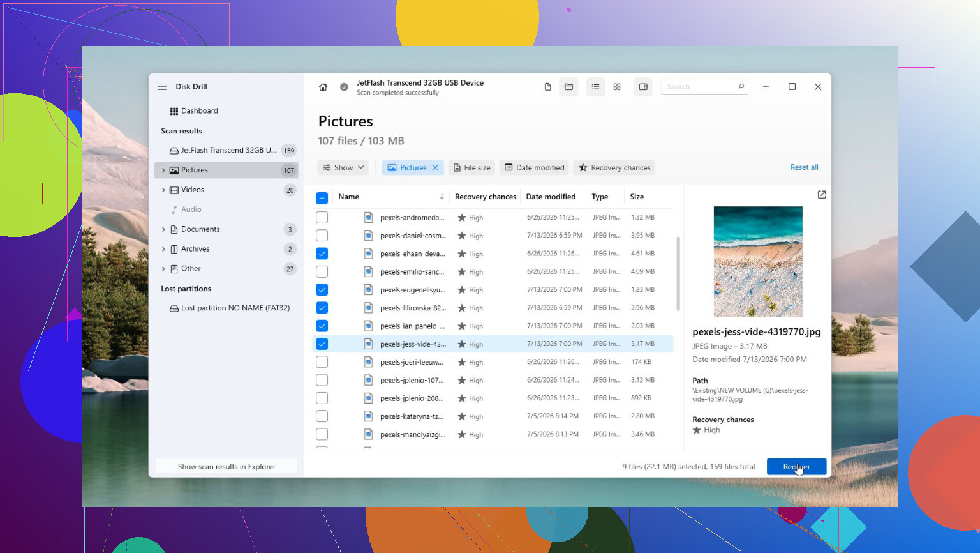Toggle the select-all checkbox in the header
980x553 pixels.
tap(322, 198)
